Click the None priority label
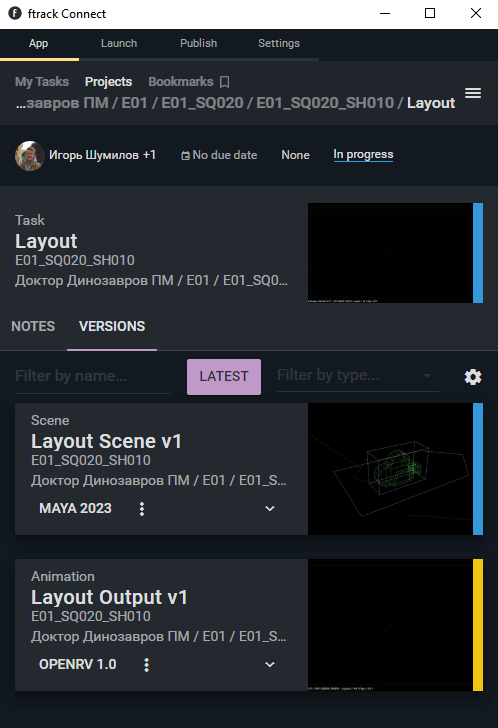The height and width of the screenshot is (728, 498). click(x=295, y=155)
